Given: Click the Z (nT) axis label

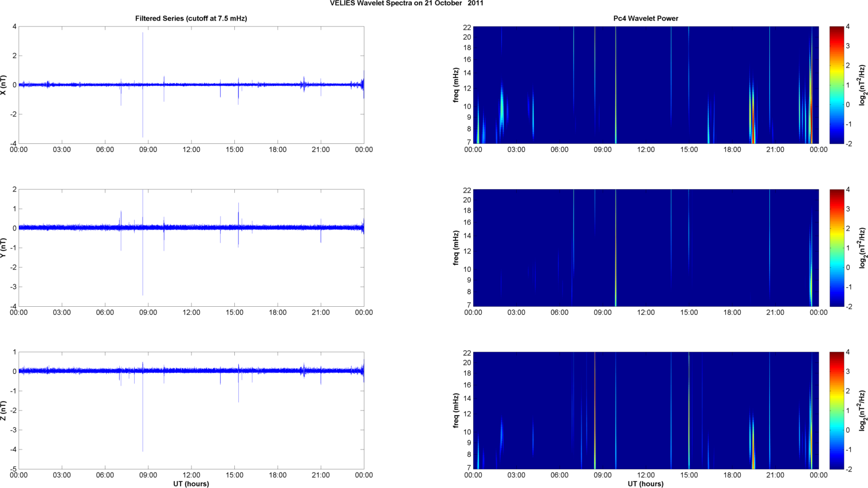Looking at the screenshot, I should click(x=4, y=411).
